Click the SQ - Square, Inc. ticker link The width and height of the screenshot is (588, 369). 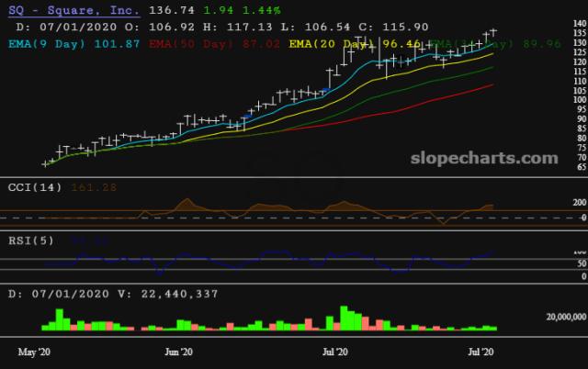tap(73, 11)
